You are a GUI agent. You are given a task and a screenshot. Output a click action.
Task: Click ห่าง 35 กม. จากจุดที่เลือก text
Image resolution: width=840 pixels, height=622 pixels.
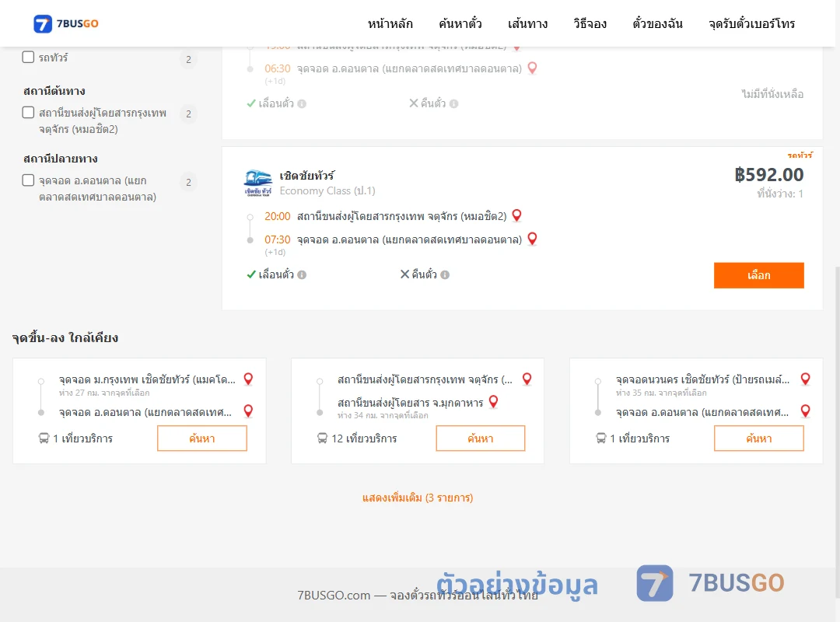coord(661,393)
